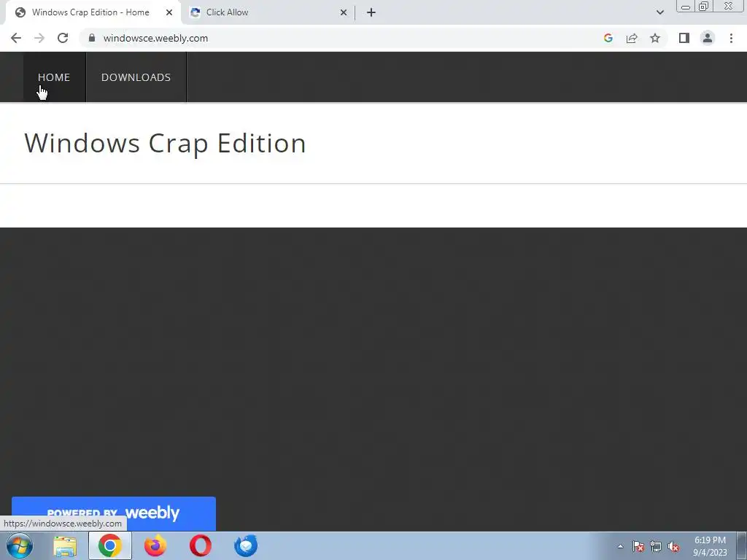Open the DOWNLOADS navigation item
Viewport: 747px width, 560px height.
(136, 77)
